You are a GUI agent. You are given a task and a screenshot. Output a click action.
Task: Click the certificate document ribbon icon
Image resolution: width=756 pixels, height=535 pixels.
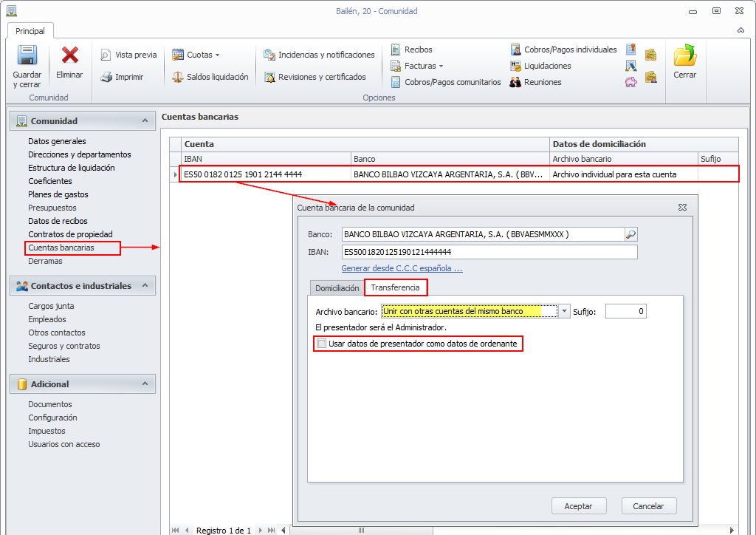pos(630,50)
